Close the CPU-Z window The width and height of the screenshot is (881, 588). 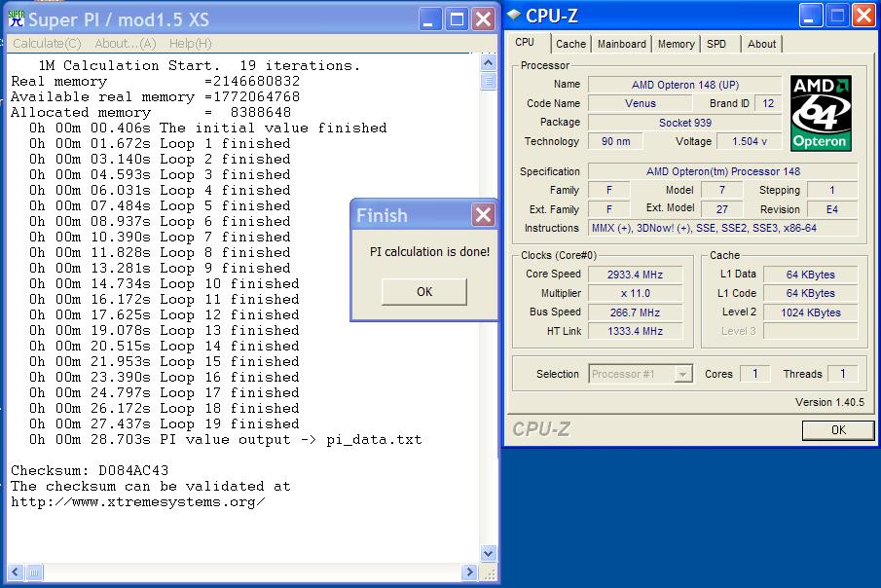[x=863, y=16]
